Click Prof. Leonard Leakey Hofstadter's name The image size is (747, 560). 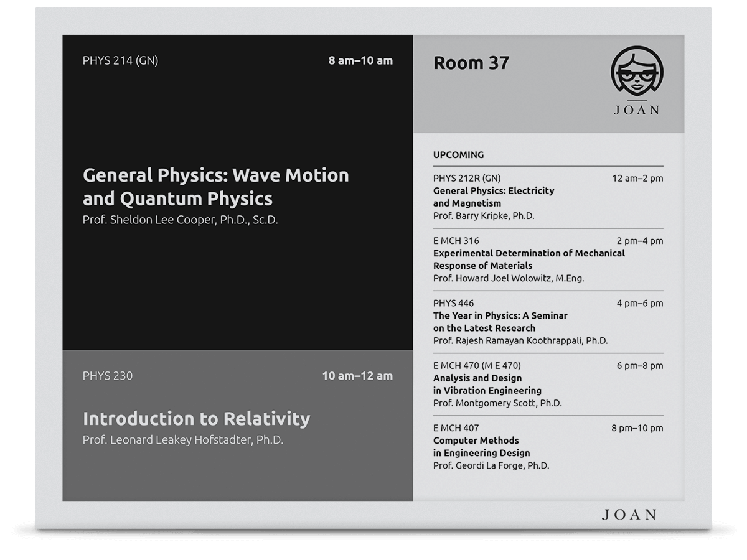(x=183, y=440)
